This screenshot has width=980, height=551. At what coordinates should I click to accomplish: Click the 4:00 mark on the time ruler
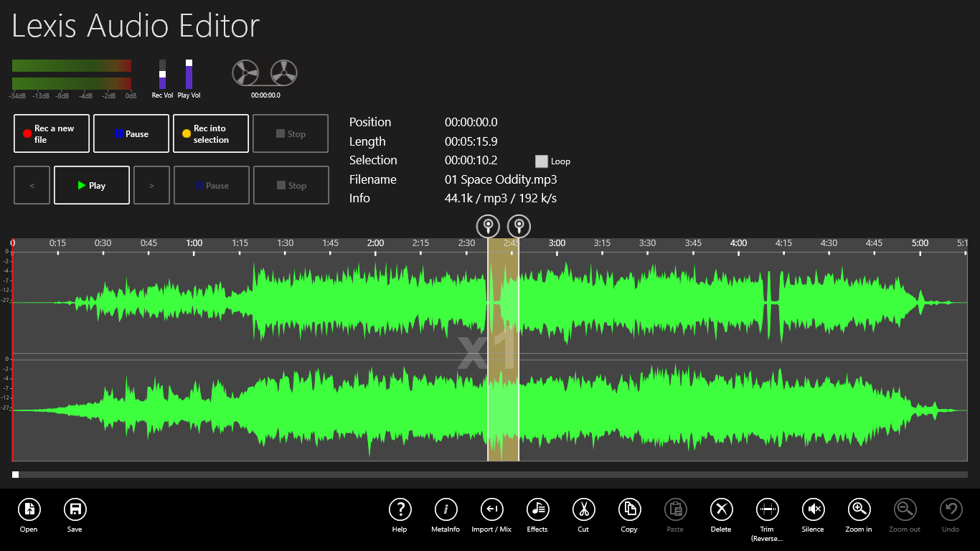coord(738,243)
